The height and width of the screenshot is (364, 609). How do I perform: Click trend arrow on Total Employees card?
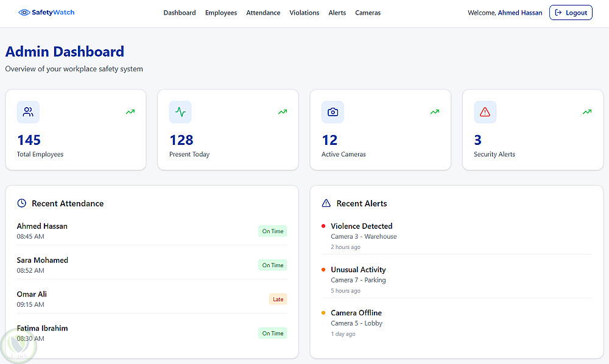point(130,112)
